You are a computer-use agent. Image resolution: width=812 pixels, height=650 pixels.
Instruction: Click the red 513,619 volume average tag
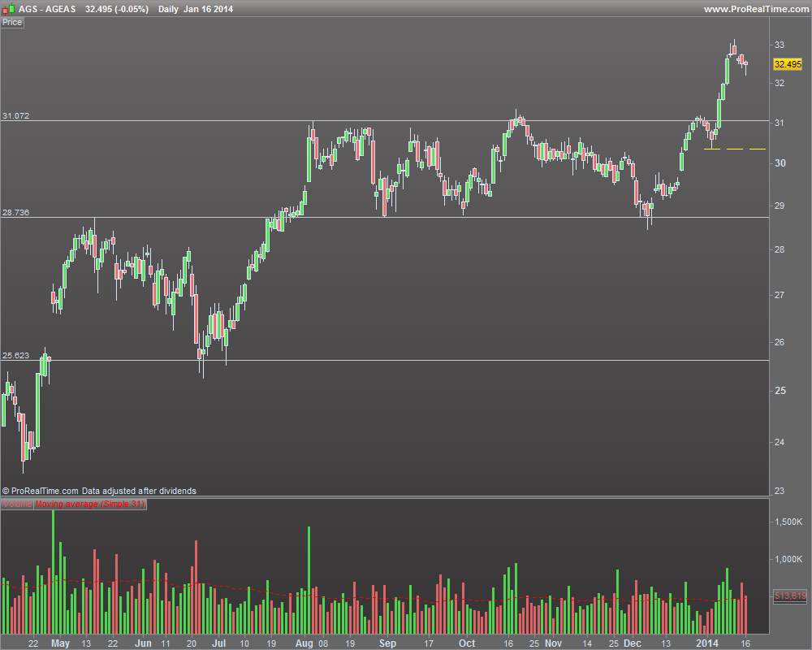(790, 596)
